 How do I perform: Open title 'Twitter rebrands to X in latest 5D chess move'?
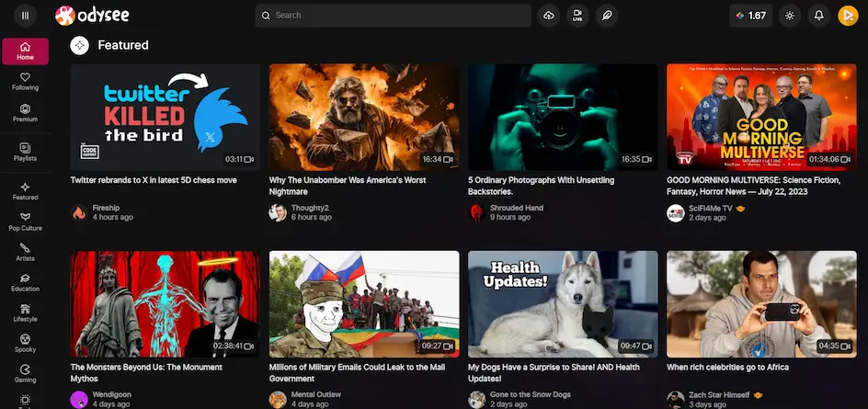tap(154, 180)
